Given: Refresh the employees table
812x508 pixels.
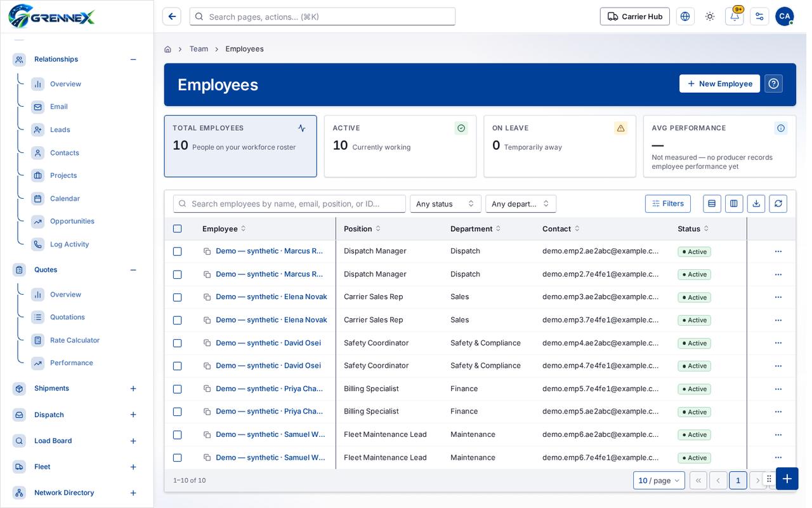Looking at the screenshot, I should coord(778,204).
